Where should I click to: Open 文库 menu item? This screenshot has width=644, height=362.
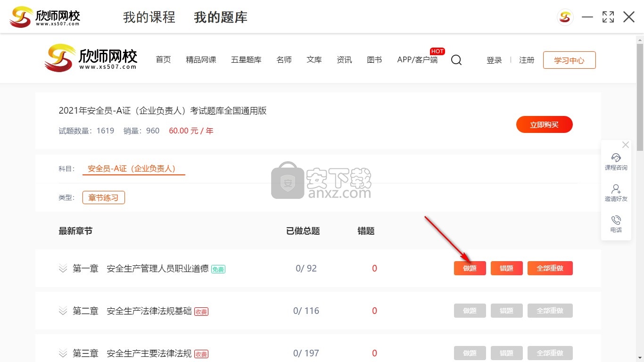[314, 60]
